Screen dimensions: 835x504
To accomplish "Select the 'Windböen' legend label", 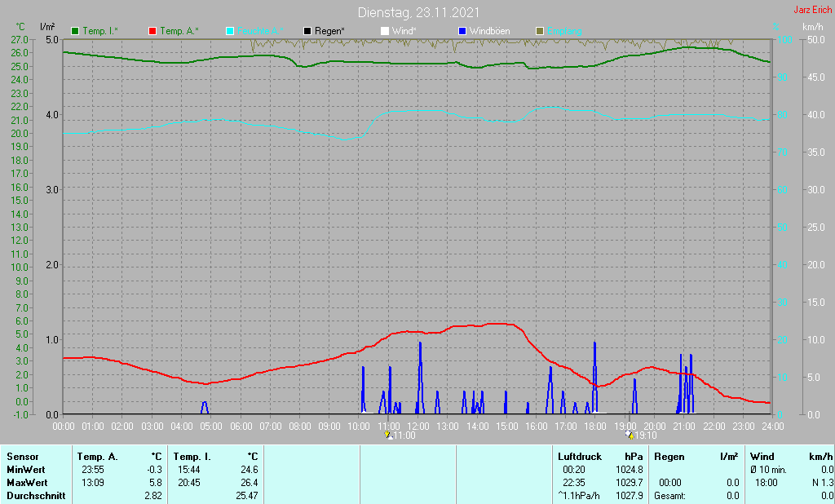I will click(489, 32).
